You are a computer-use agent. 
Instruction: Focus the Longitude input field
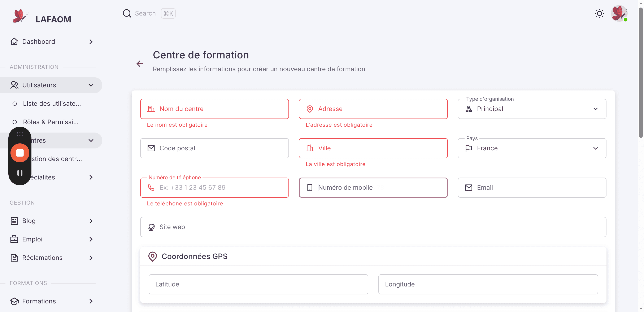tap(488, 284)
